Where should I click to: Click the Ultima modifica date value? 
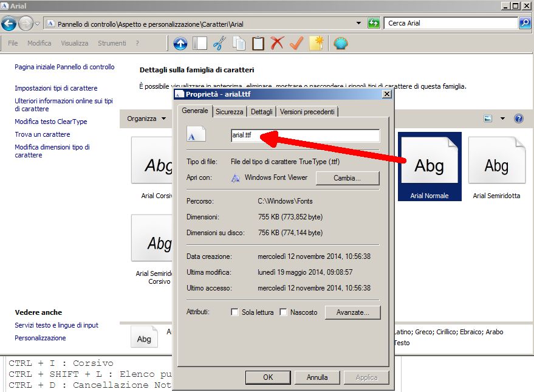(305, 272)
